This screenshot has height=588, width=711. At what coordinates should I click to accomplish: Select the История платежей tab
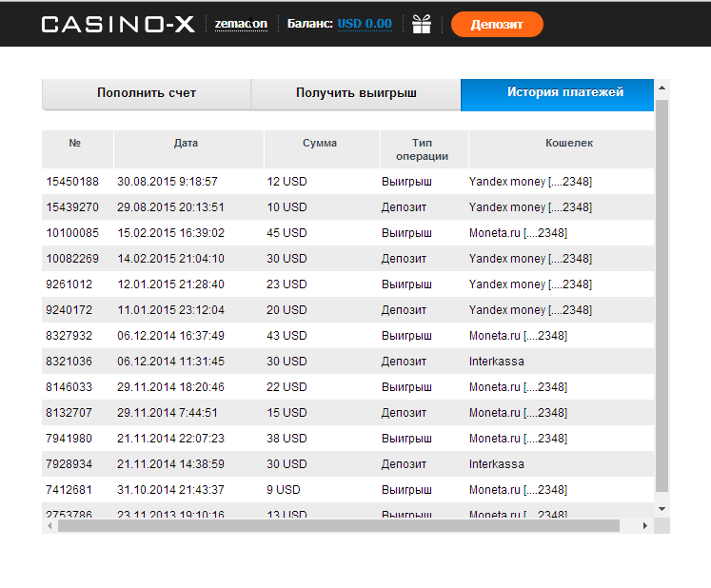pyautogui.click(x=564, y=93)
